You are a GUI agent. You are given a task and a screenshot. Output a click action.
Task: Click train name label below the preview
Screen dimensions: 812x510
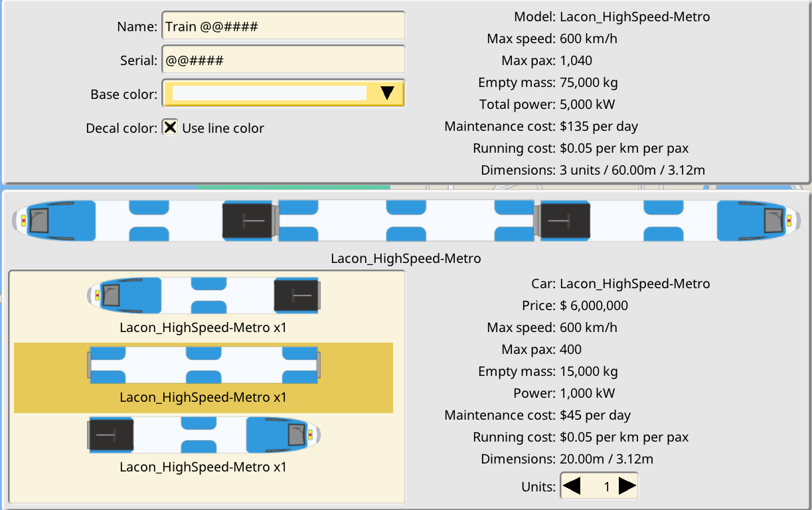(x=406, y=258)
